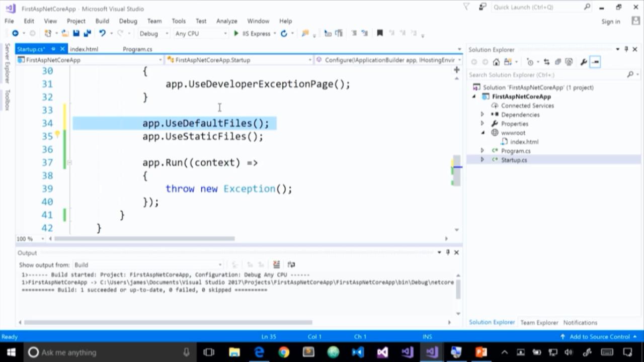The width and height of the screenshot is (644, 362).
Task: Expand the Program.cs node in Solution Explorer
Action: point(482,151)
